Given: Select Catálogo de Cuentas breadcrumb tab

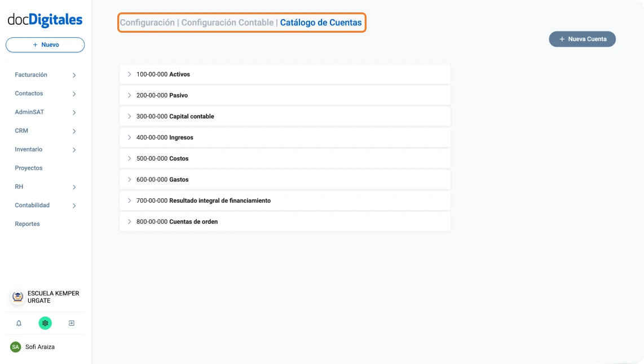Looking at the screenshot, I should 321,23.
